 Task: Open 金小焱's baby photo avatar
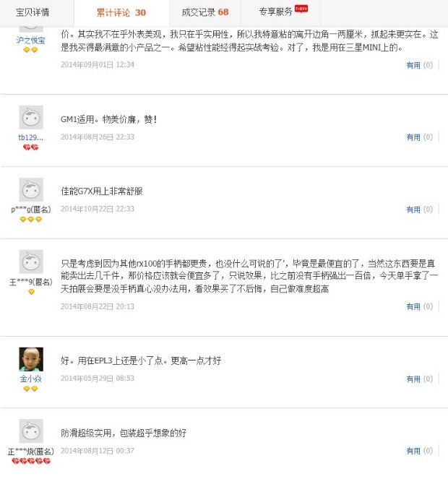click(x=31, y=359)
